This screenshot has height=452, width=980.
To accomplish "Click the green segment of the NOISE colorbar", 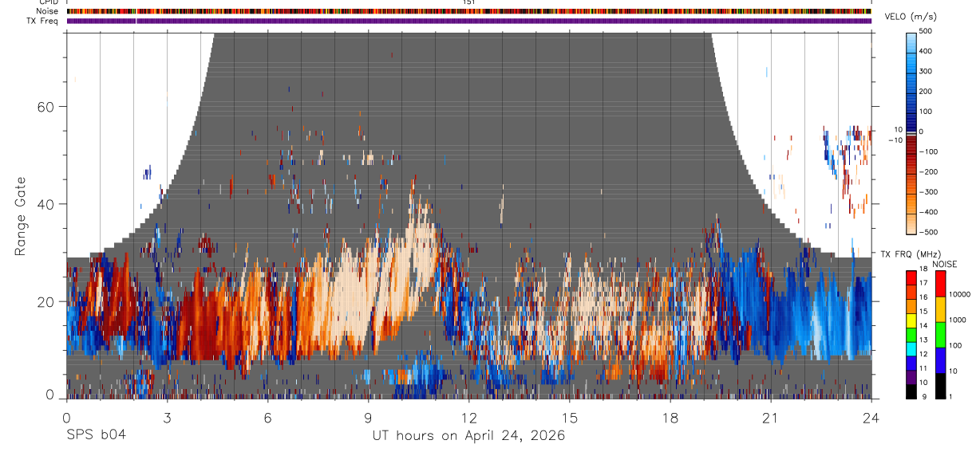I will pyautogui.click(x=940, y=334).
